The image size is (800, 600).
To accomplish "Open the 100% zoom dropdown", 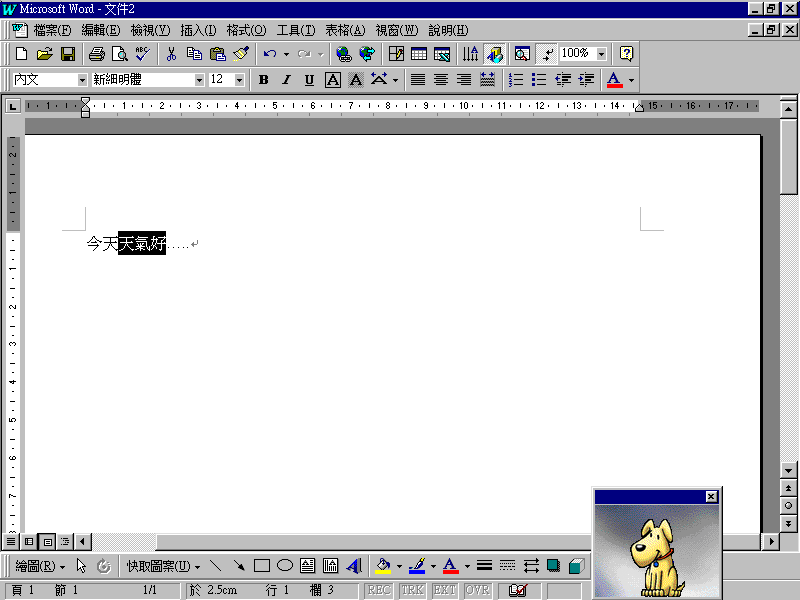I will click(601, 54).
